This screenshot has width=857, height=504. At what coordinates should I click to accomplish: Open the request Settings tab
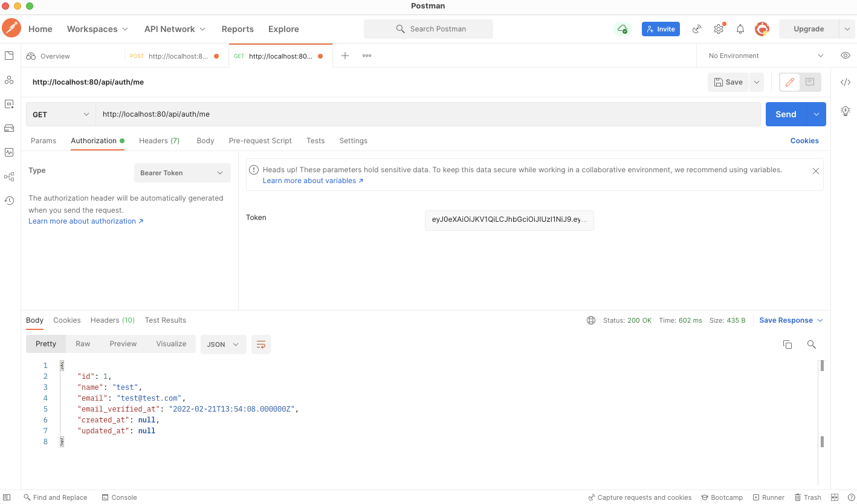pos(354,141)
